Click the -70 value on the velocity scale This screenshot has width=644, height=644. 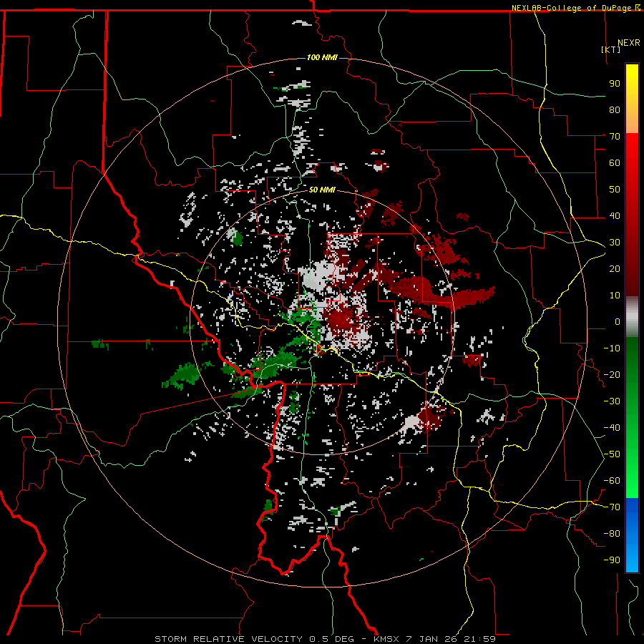point(612,507)
